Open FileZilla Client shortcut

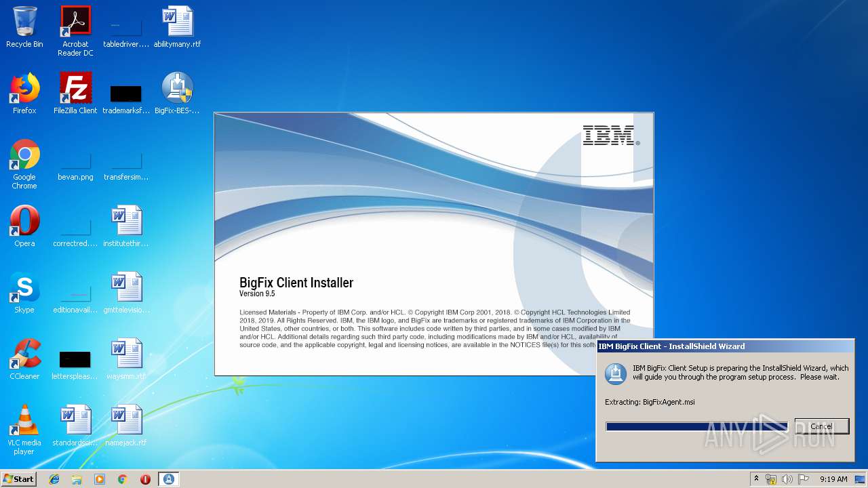point(75,94)
